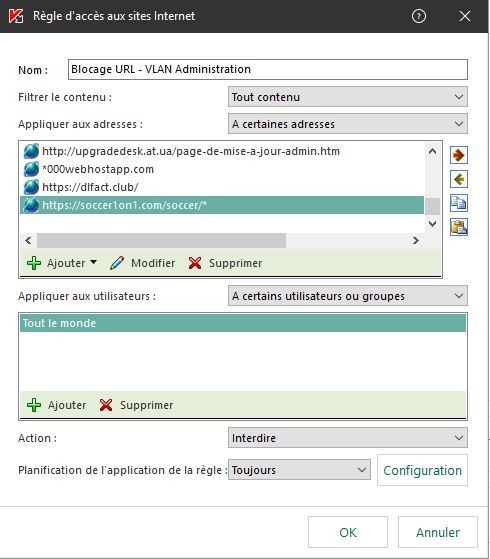Select the https://dlfact.club/ address entry

222,187
